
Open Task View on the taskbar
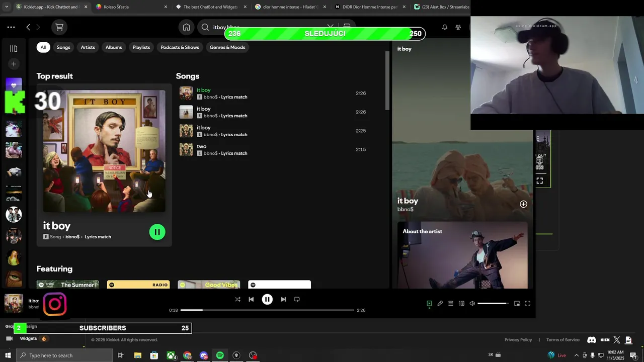pyautogui.click(x=121, y=355)
